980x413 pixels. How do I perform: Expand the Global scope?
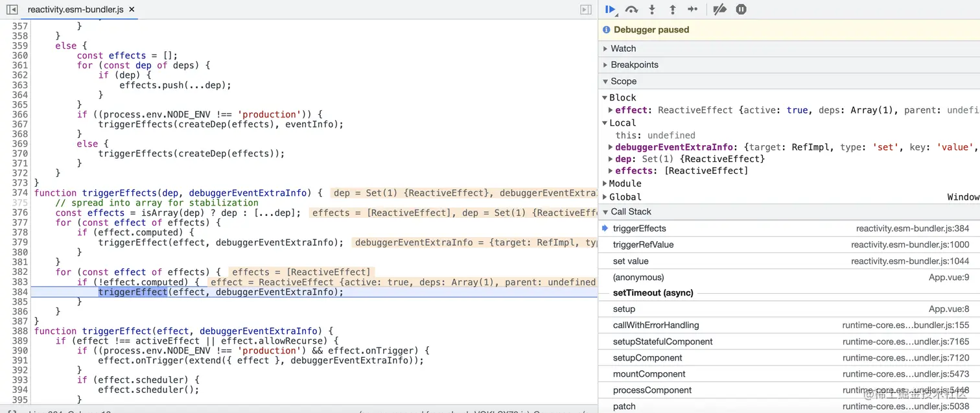point(605,197)
